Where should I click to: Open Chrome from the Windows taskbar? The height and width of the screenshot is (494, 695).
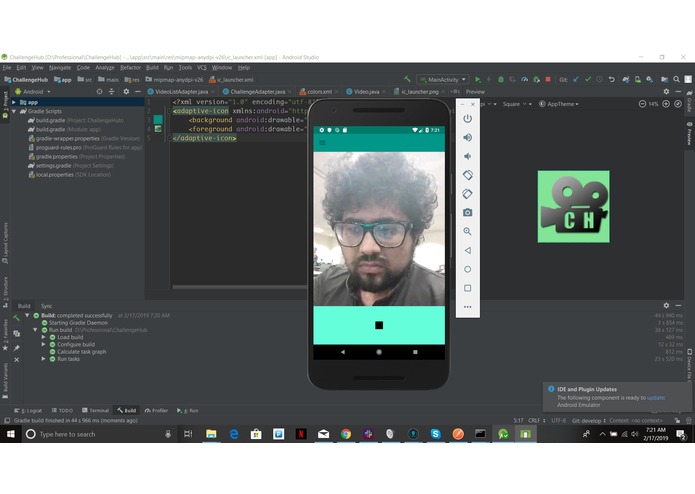click(x=346, y=434)
